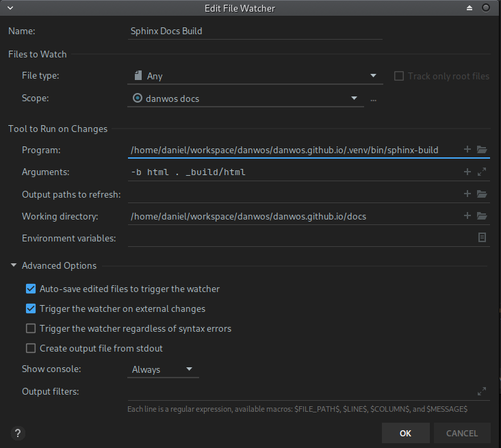Image resolution: width=501 pixels, height=448 pixels.
Task: Browse folder for Output paths to refresh
Action: 482,194
